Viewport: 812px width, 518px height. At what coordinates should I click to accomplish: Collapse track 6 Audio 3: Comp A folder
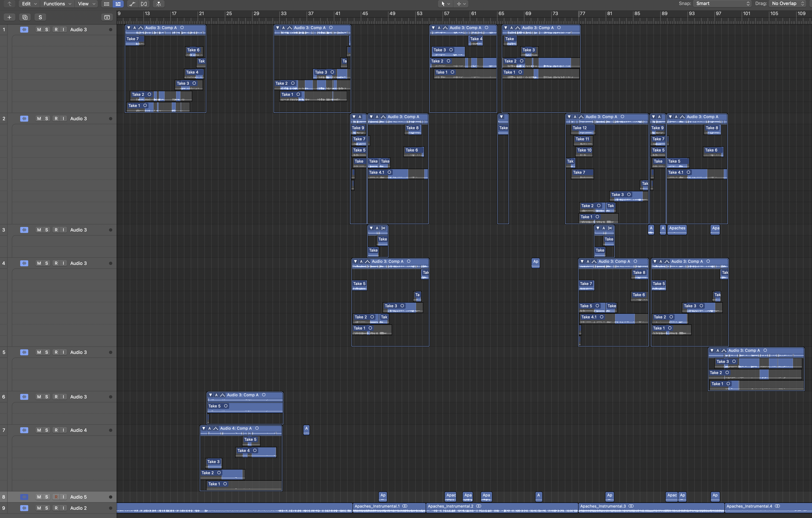pos(210,395)
